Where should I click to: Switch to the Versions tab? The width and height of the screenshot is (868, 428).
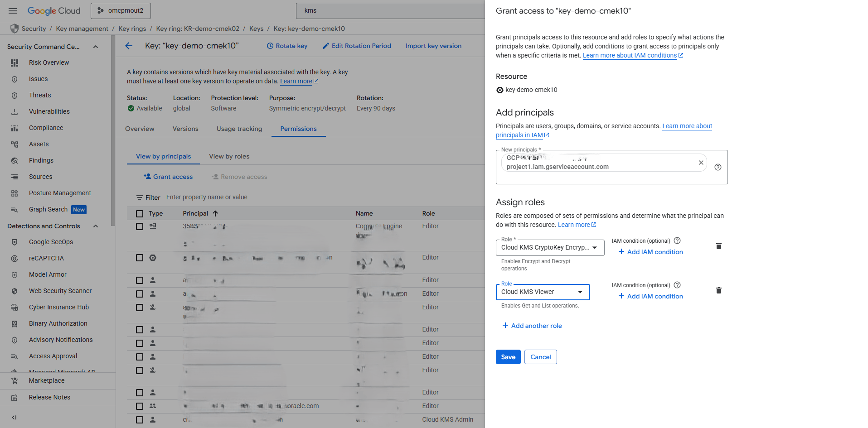point(185,129)
